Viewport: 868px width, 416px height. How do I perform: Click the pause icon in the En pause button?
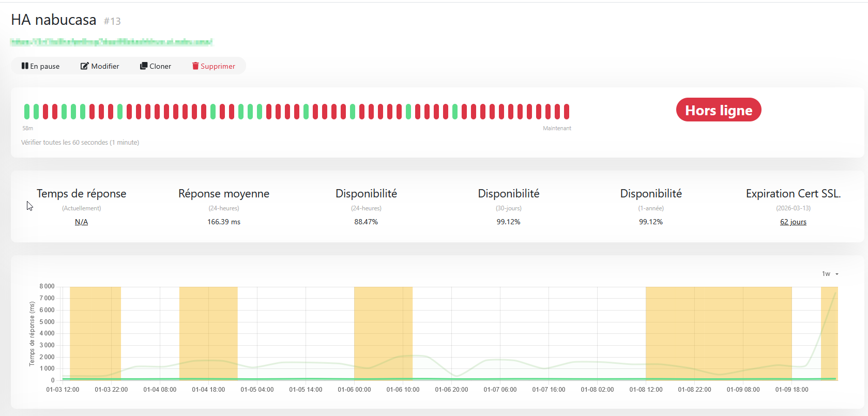coord(25,66)
